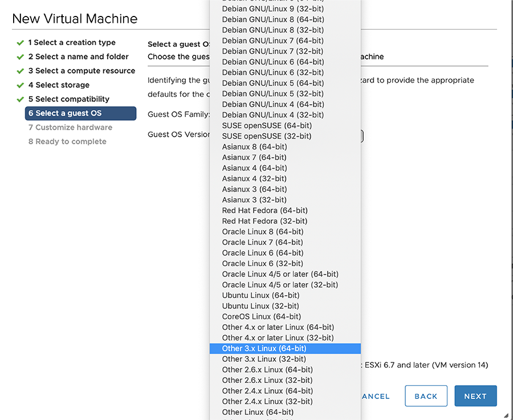
Task: Go to step 5 Select compatibility
Action: (x=69, y=99)
